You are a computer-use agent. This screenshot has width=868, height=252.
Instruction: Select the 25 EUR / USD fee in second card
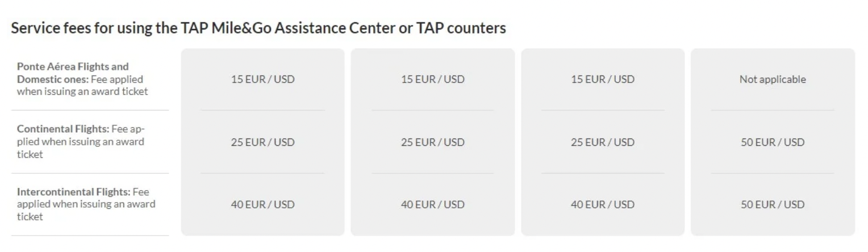tap(432, 142)
